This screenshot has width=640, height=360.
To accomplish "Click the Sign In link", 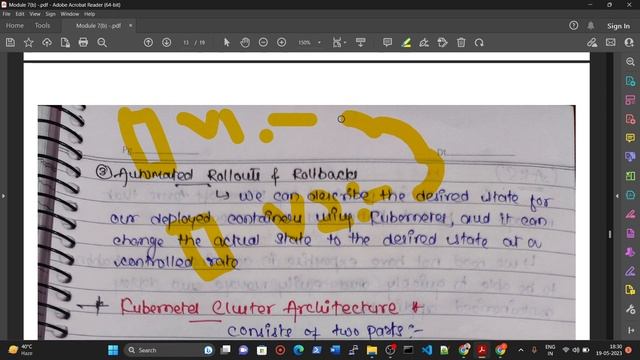I will pos(618,26).
